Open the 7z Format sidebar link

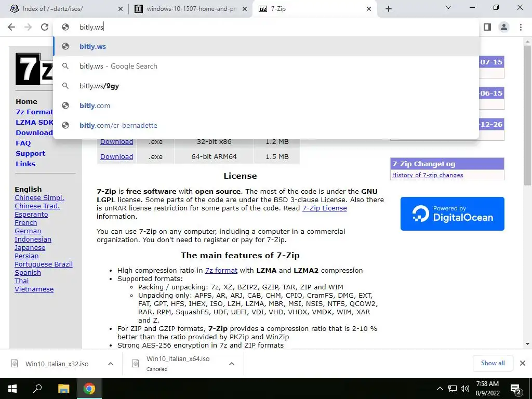(34, 112)
